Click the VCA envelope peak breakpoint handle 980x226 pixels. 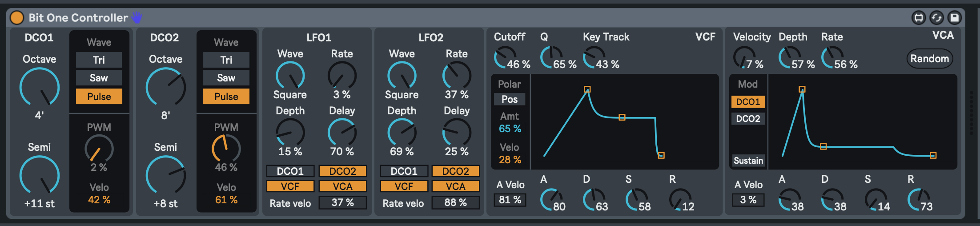point(802,89)
